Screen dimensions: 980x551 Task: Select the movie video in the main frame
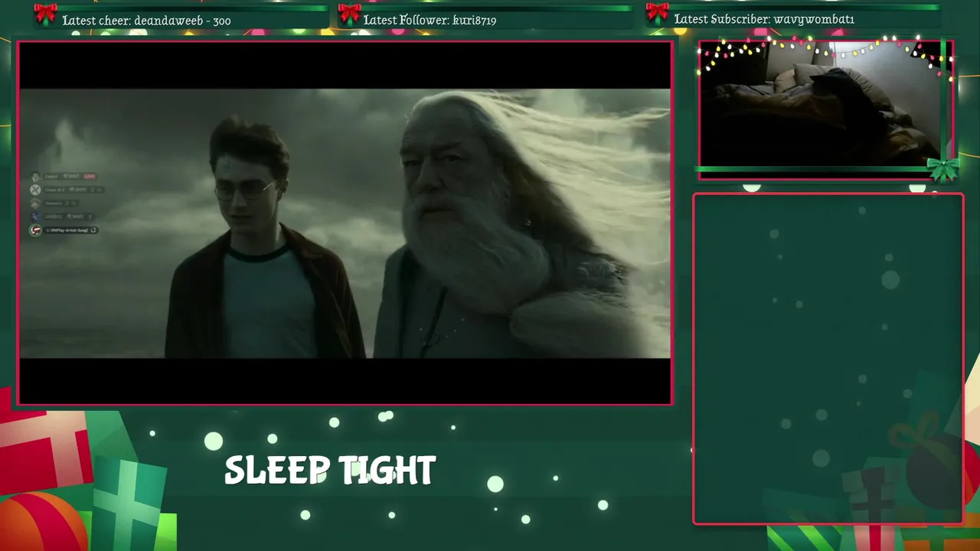click(345, 223)
